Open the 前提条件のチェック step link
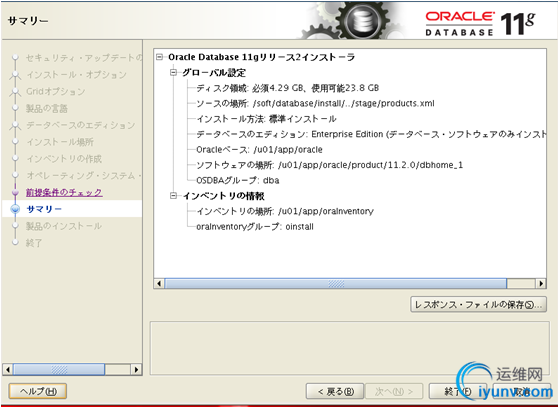Image resolution: width=559 pixels, height=408 pixels. 64,193
